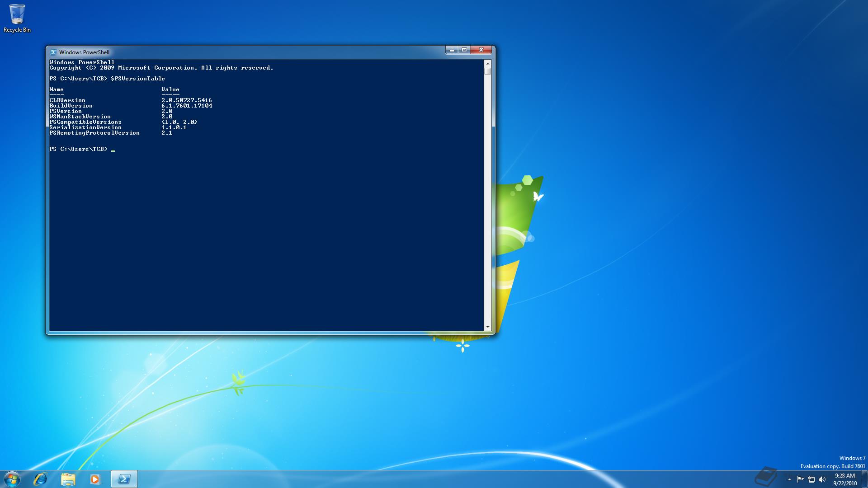The height and width of the screenshot is (488, 868).
Task: Click the volume speaker tray icon
Action: [x=822, y=479]
